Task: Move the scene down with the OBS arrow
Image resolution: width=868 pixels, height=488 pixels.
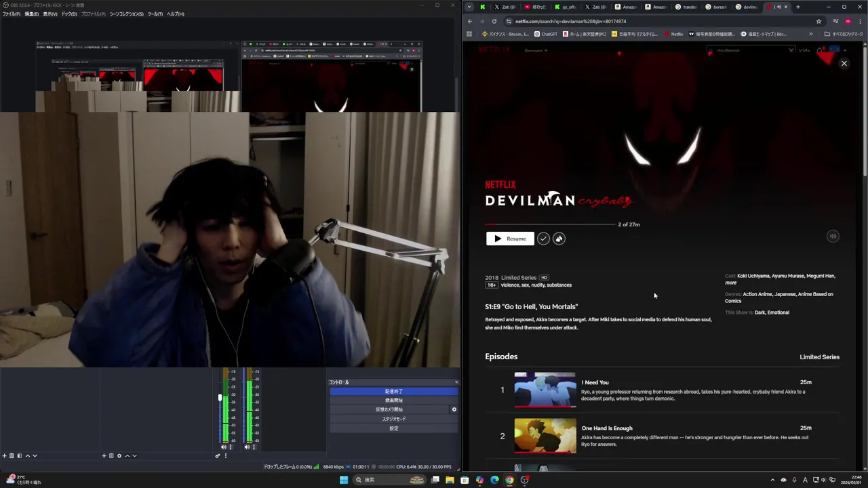Action: pos(35,456)
